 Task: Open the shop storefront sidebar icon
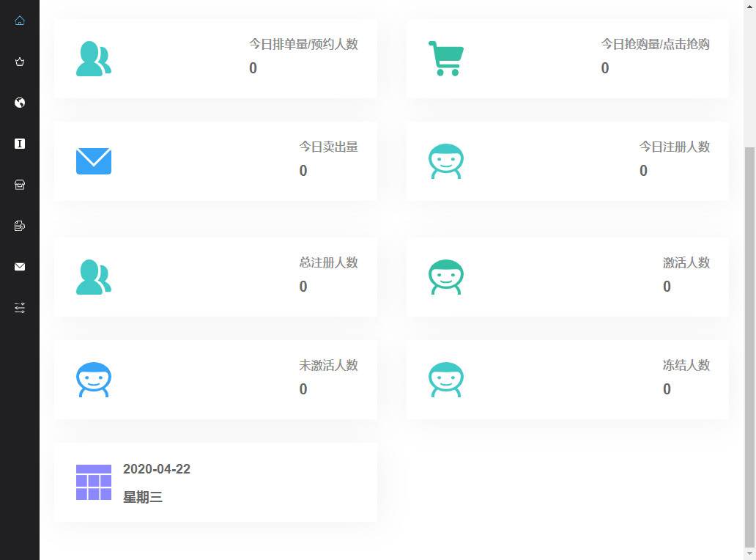click(20, 185)
